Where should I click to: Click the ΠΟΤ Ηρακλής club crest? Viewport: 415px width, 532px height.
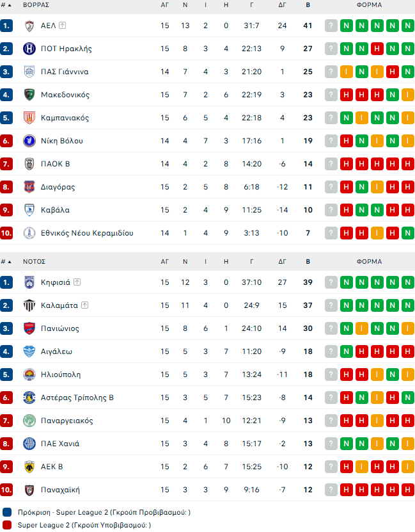pos(29,49)
